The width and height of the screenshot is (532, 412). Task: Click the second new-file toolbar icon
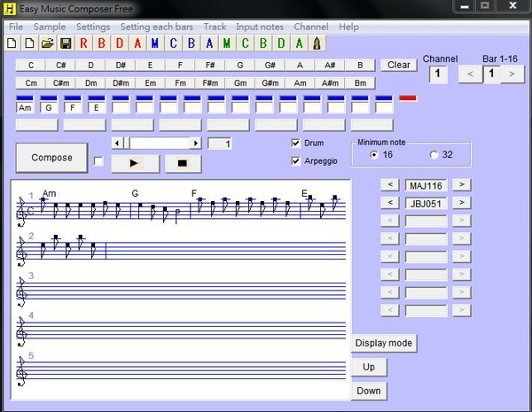pyautogui.click(x=30, y=43)
